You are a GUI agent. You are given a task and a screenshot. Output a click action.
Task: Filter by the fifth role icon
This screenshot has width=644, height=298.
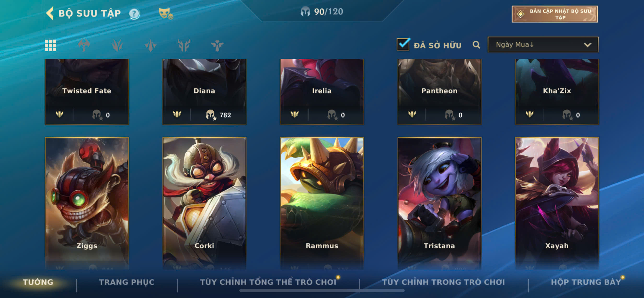184,45
